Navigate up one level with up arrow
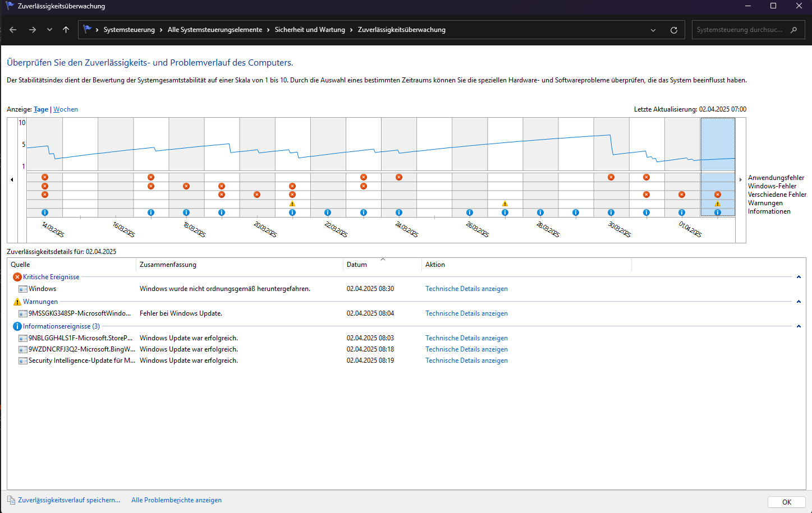 click(66, 30)
